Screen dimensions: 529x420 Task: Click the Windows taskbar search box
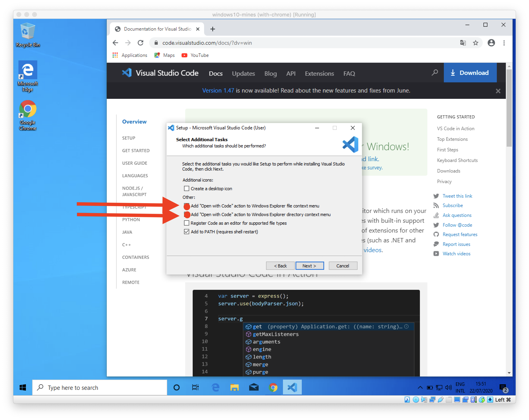pos(99,387)
